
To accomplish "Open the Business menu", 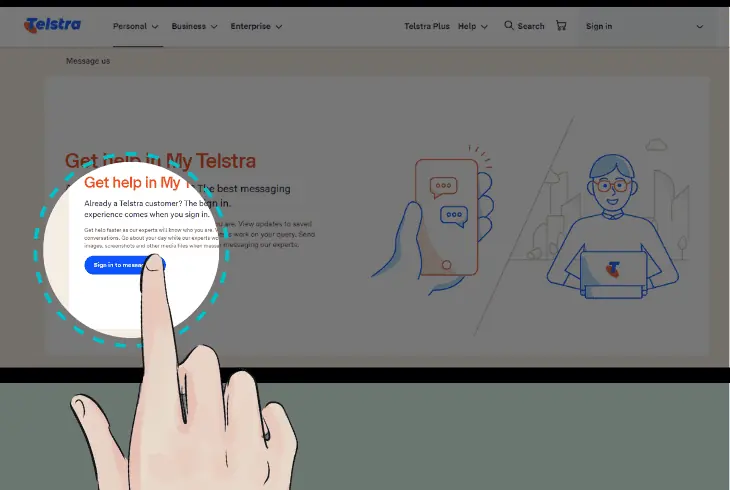I will (189, 26).
